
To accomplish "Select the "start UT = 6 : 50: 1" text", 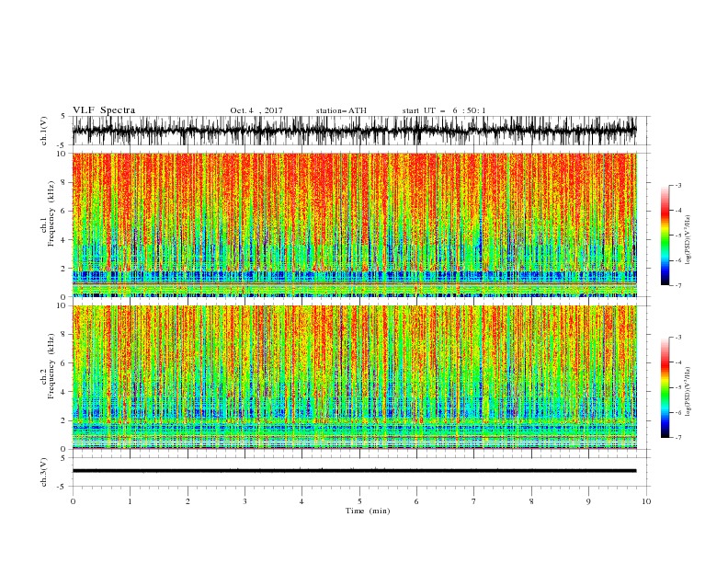I will [x=444, y=110].
